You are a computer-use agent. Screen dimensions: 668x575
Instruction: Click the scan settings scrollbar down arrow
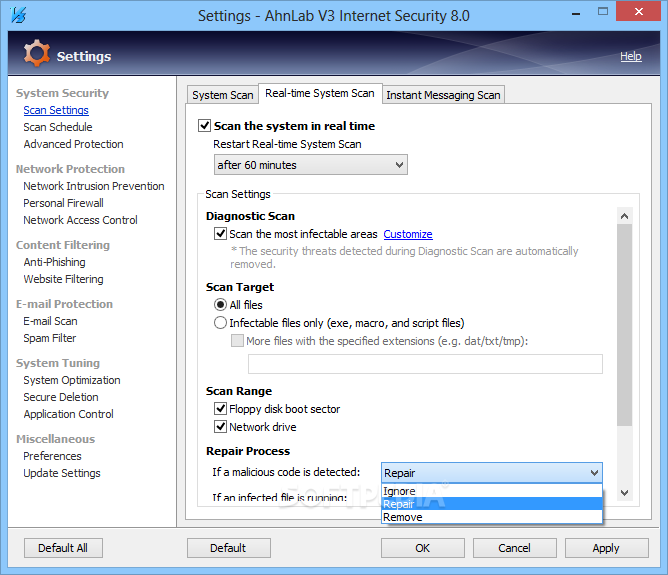(624, 493)
